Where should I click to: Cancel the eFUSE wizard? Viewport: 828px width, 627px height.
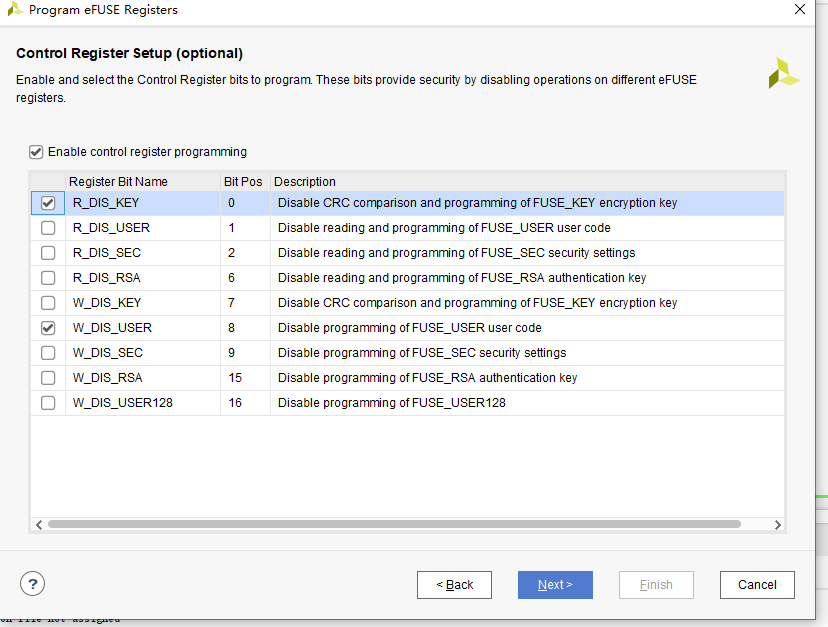tap(757, 585)
